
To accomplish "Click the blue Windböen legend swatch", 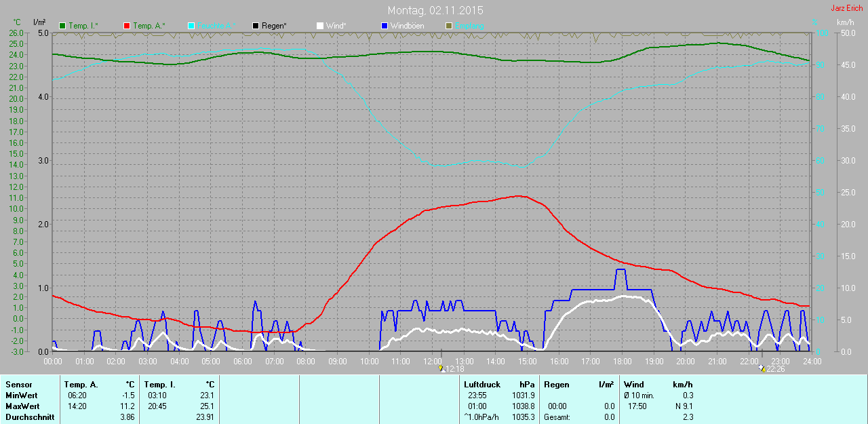I will pyautogui.click(x=384, y=26).
